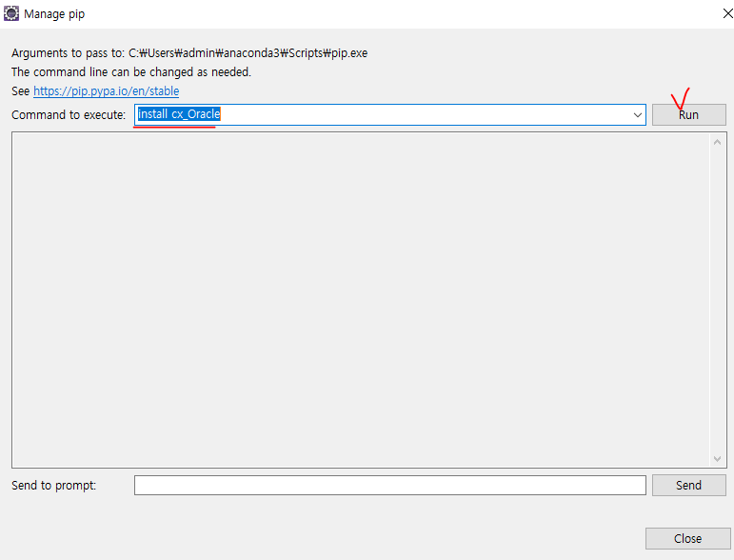Click the output pane scroll down arrow
This screenshot has height=560, width=734.
pos(717,459)
